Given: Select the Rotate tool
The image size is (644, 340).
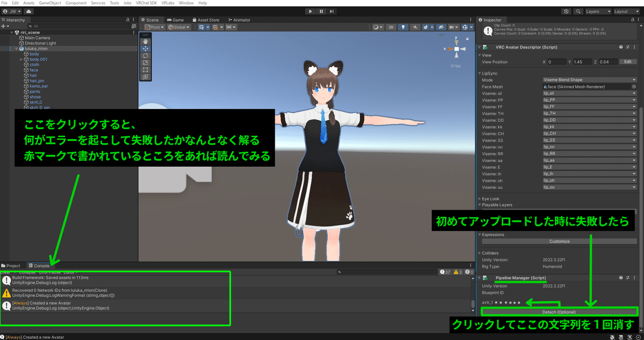Looking at the screenshot, I should point(145,55).
